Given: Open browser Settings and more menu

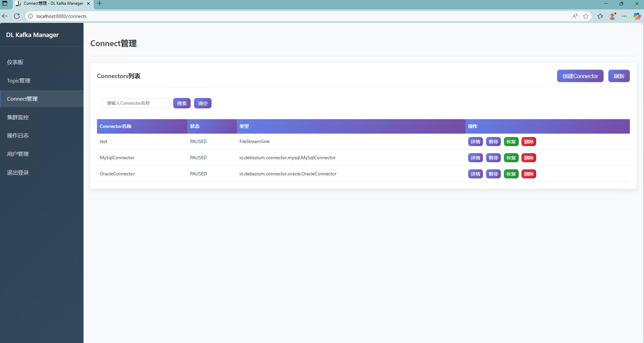Looking at the screenshot, I should 624,16.
